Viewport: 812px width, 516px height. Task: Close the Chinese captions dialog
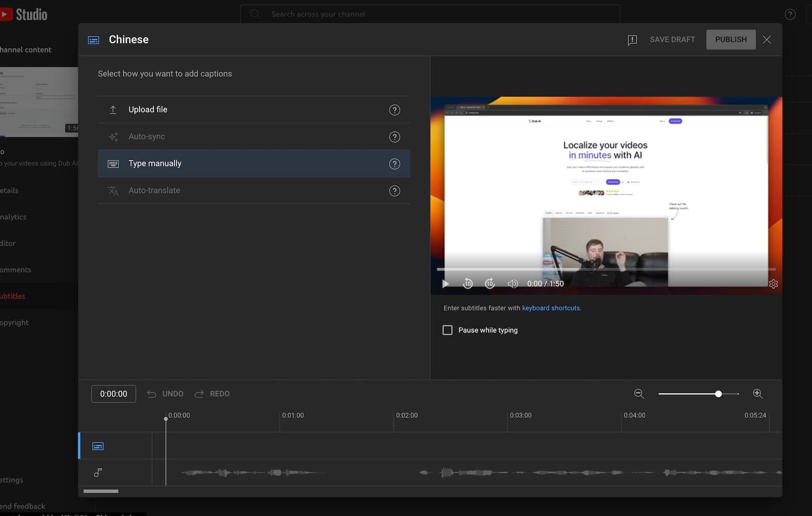tap(767, 40)
